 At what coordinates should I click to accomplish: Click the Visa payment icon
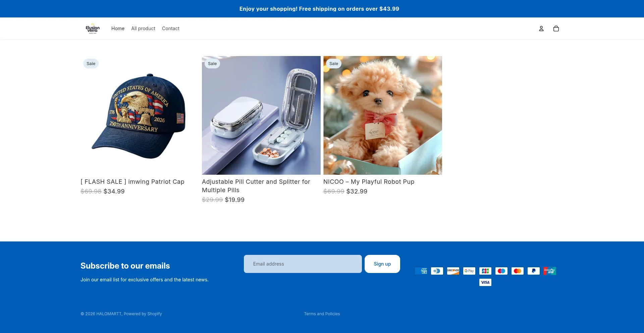(485, 282)
